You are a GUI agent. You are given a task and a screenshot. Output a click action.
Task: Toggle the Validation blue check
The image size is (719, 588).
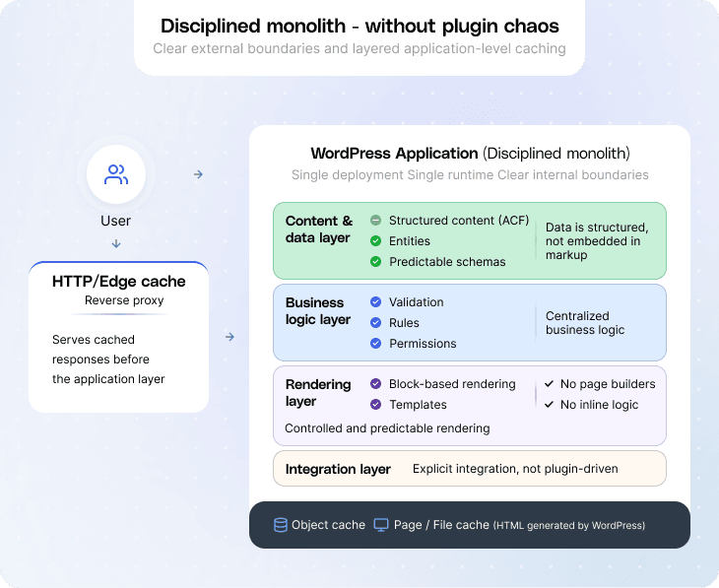click(x=375, y=302)
